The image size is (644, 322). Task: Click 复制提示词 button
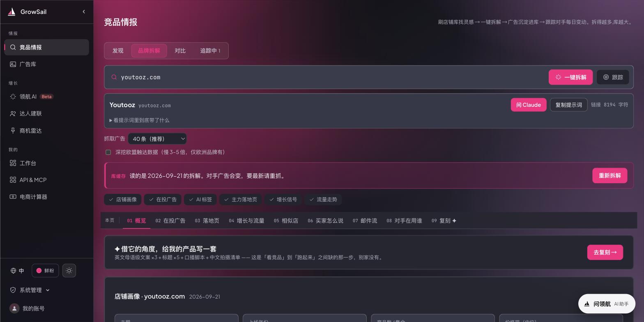click(x=569, y=105)
